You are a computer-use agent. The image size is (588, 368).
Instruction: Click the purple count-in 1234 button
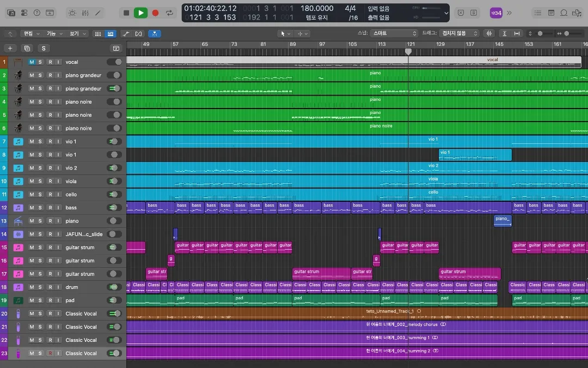496,13
